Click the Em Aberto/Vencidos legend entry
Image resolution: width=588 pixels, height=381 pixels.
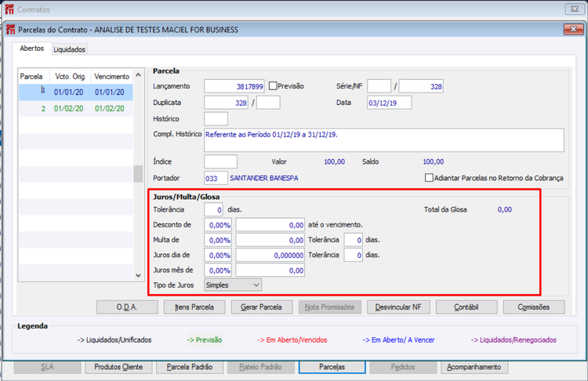(292, 340)
